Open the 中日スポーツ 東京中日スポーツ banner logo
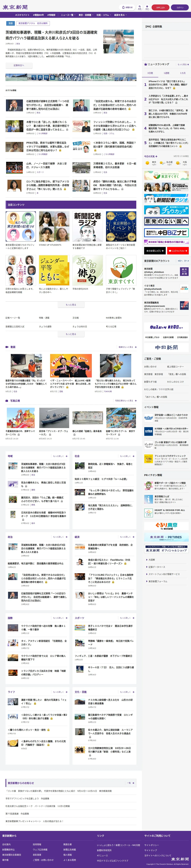This screenshot has height=868, width=191. click(x=166, y=327)
